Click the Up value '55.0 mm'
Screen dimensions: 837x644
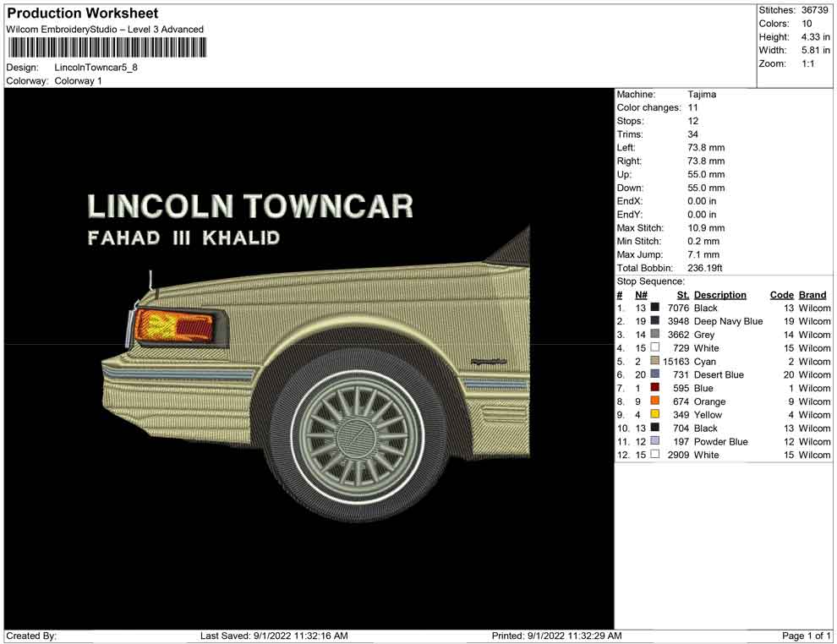coord(706,174)
